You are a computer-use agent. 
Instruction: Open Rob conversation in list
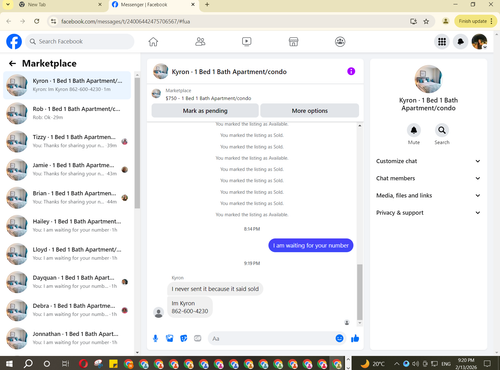[x=67, y=113]
